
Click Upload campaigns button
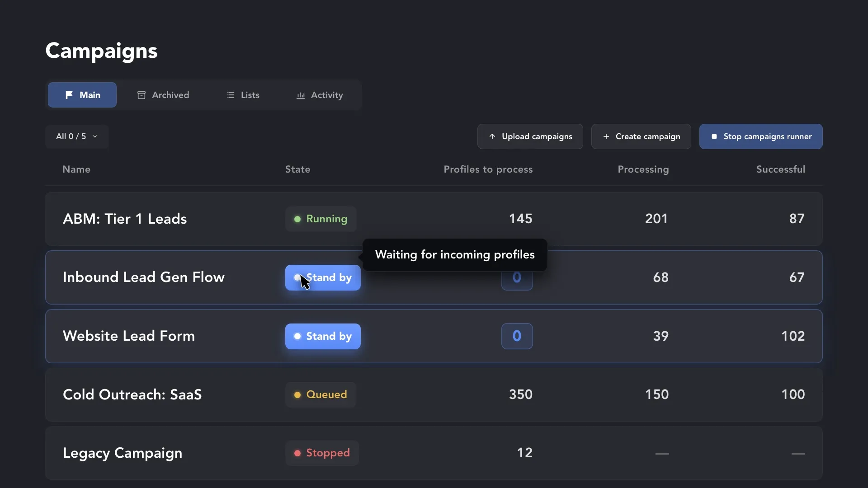530,136
